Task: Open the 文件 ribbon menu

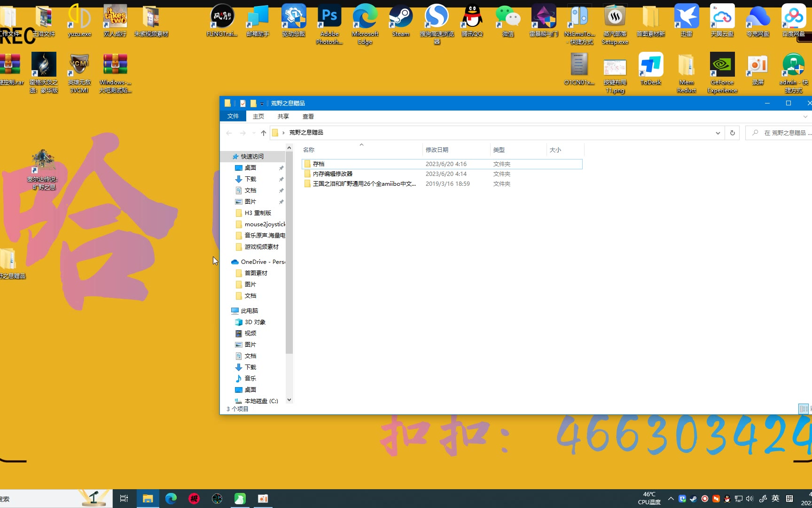Action: 233,116
